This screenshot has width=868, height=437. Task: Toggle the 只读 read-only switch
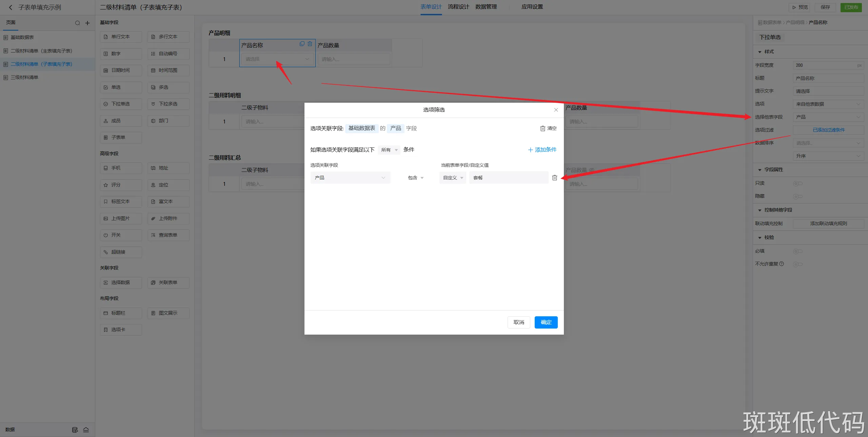pos(797,183)
